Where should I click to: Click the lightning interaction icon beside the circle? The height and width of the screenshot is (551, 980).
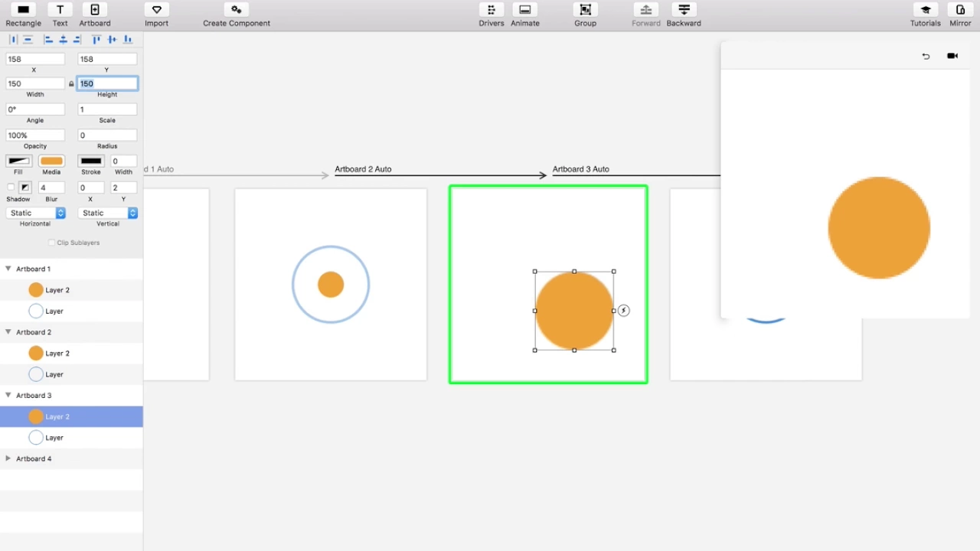(x=623, y=311)
